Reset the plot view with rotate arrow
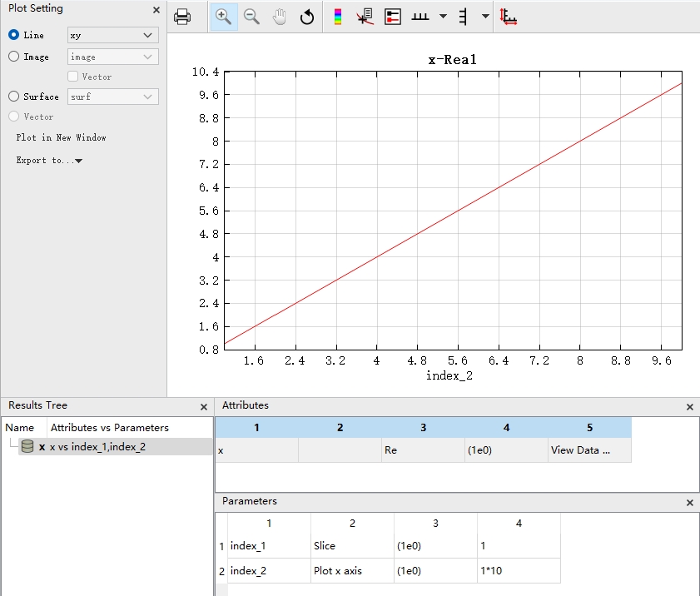The width and height of the screenshot is (700, 596). click(x=307, y=17)
